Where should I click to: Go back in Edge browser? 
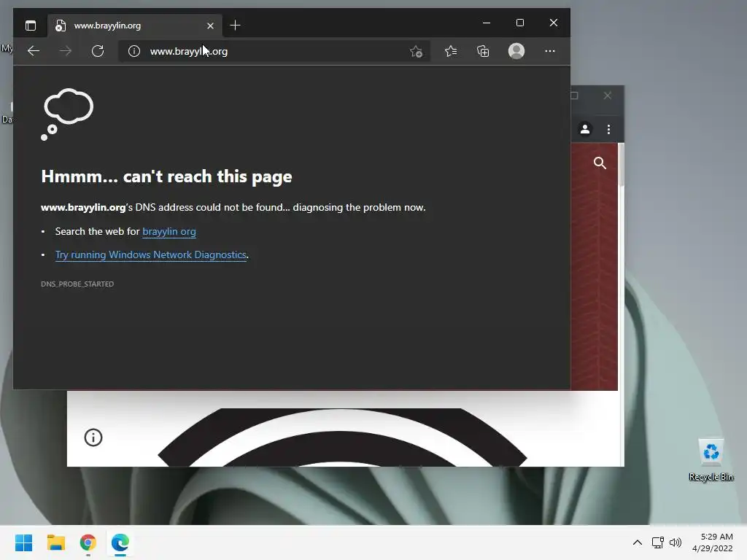tap(34, 51)
